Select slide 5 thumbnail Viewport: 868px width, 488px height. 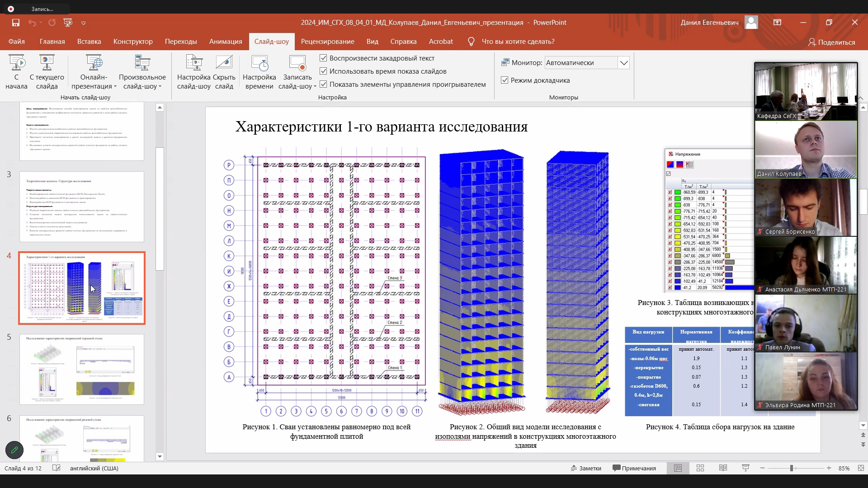[82, 369]
